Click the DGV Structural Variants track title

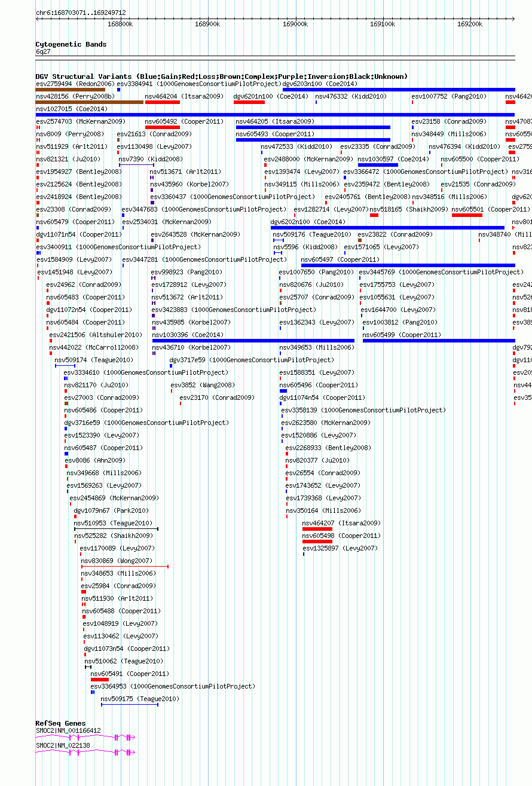click(222, 77)
